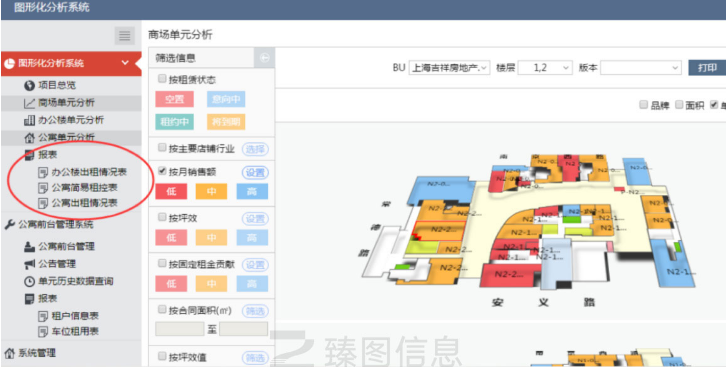Click the megaphone icon for 公告管理
Screen dimensions: 726x367
click(x=29, y=264)
